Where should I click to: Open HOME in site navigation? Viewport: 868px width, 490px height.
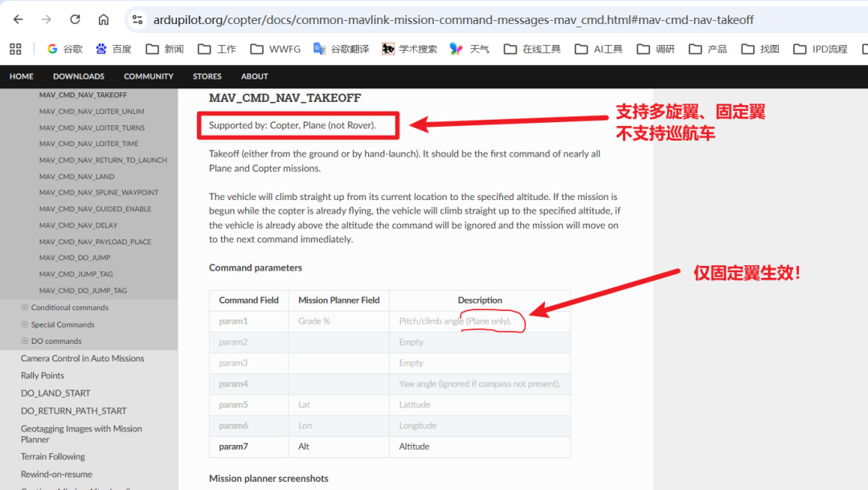[22, 76]
